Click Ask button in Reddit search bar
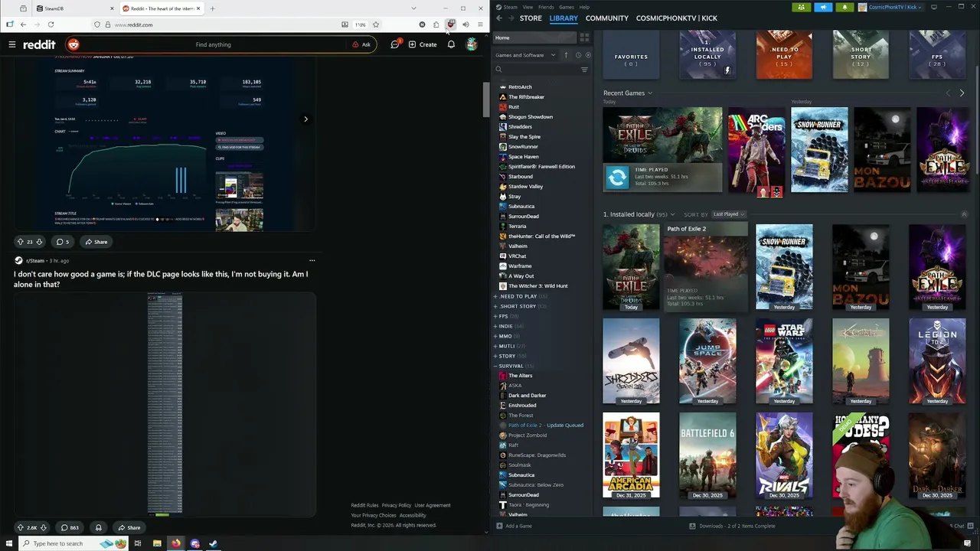Screen dimensions: 980x551 coord(361,44)
